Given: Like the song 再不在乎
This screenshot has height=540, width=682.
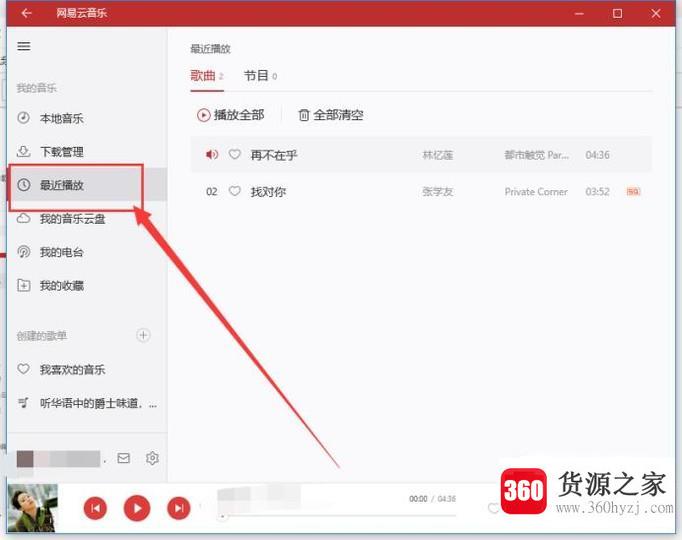Looking at the screenshot, I should pos(235,154).
